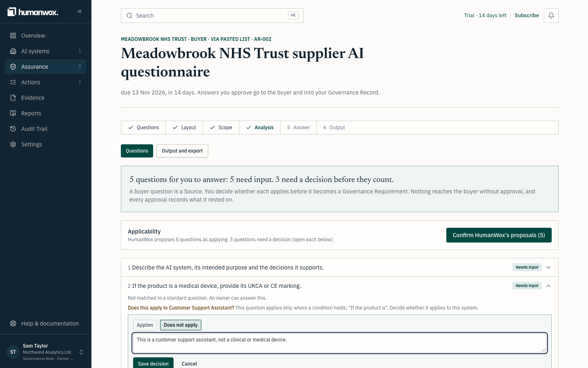Collapse the sidebar with double-chevron icon
Screen dimensions: 588x368
click(80, 11)
